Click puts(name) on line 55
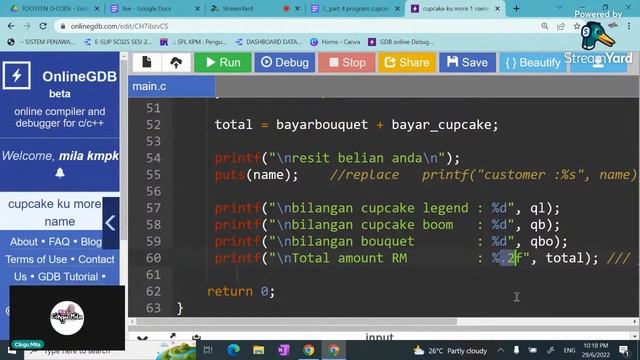 [x=256, y=175]
